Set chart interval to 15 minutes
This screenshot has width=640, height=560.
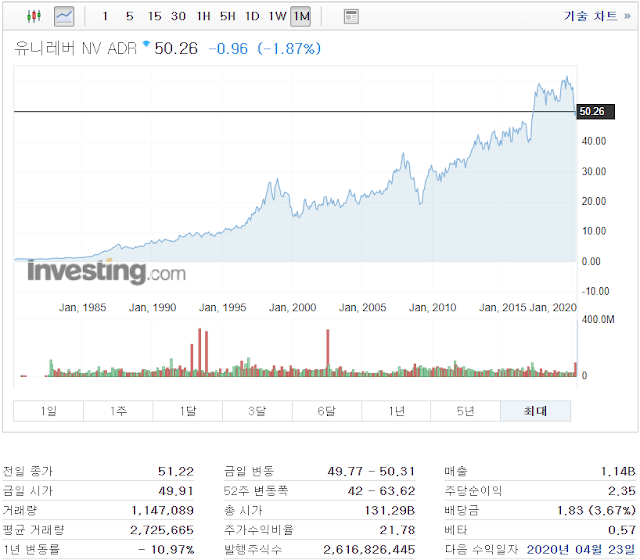click(x=155, y=16)
